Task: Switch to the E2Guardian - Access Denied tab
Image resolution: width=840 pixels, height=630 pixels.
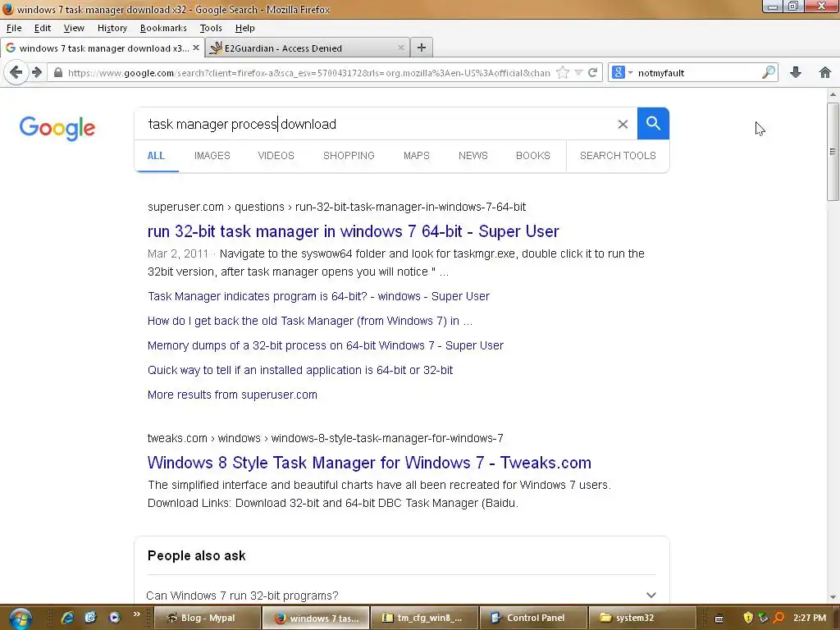Action: tap(308, 48)
